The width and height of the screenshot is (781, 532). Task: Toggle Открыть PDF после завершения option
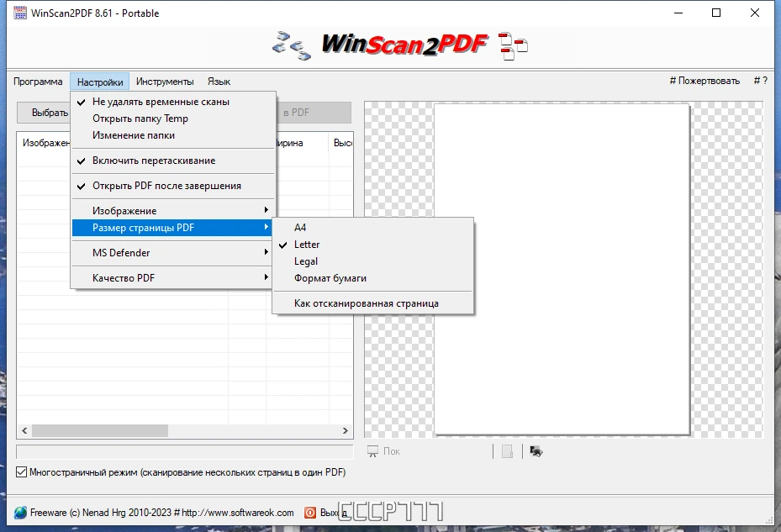click(173, 186)
